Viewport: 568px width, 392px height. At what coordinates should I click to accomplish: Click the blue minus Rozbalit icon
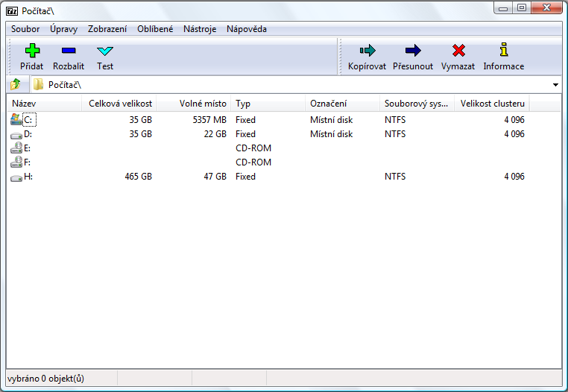tap(69, 51)
